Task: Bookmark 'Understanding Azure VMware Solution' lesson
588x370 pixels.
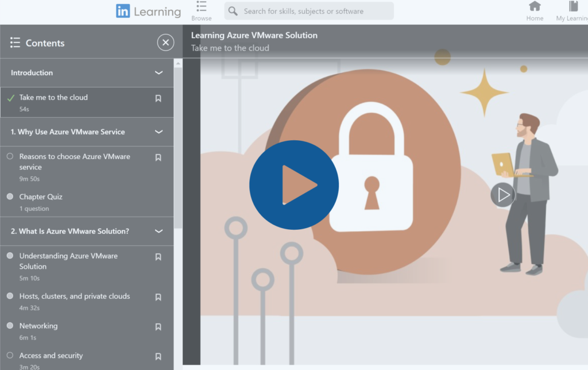Action: pyautogui.click(x=158, y=257)
